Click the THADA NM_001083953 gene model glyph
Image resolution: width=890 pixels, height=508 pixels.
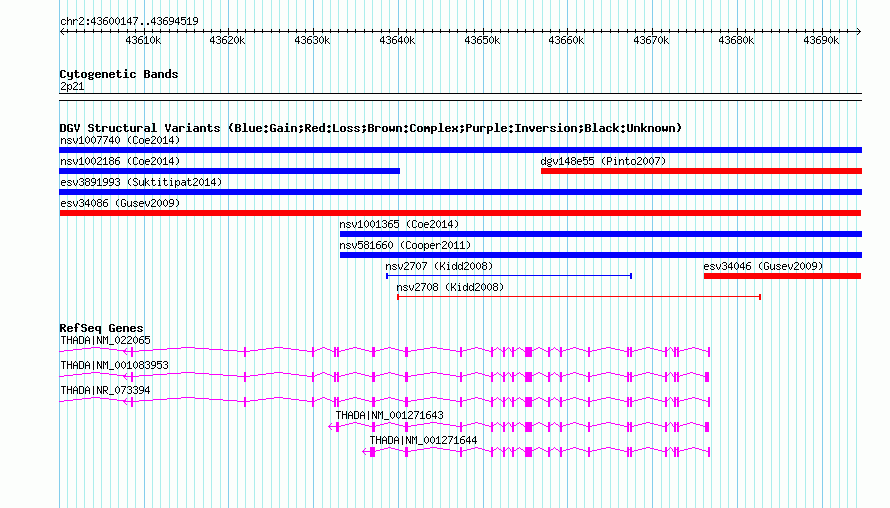coord(385,377)
